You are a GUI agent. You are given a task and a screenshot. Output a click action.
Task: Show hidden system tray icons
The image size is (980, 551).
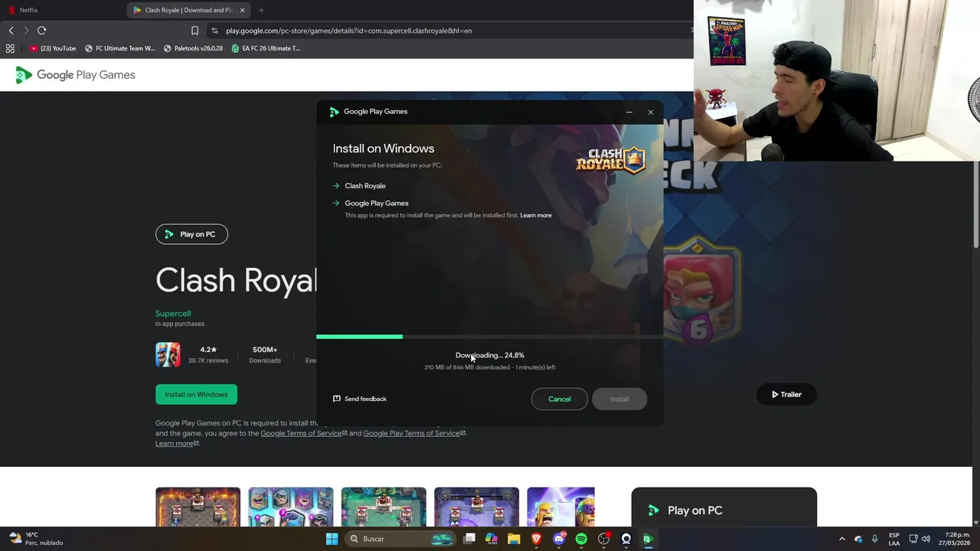842,539
